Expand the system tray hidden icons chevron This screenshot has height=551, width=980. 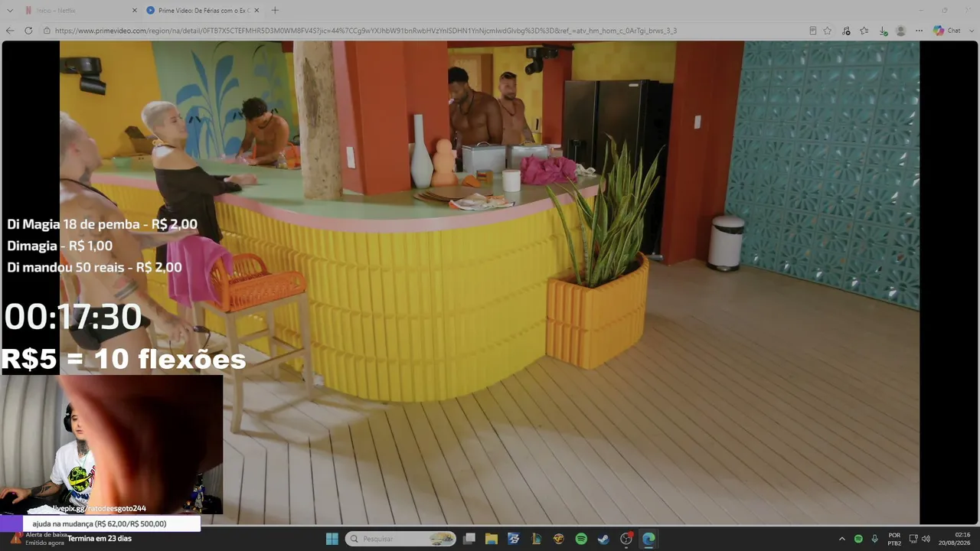point(842,539)
